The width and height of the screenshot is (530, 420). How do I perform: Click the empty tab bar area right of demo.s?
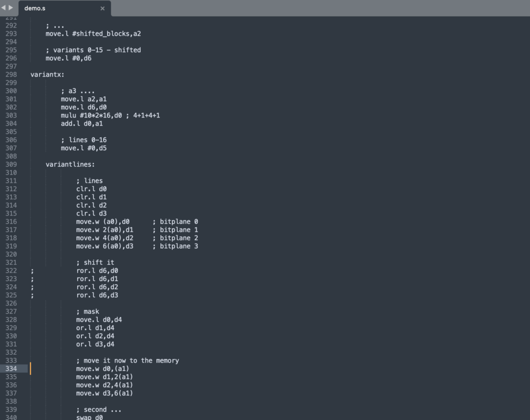click(x=311, y=8)
